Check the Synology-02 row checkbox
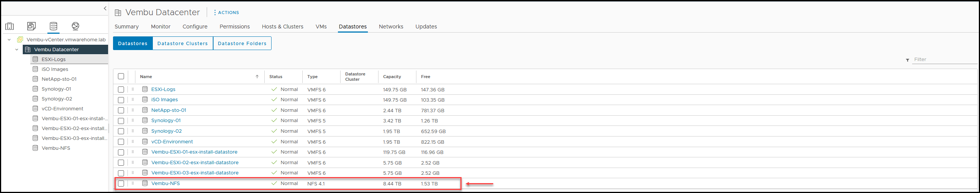Viewport: 980px width, 193px height. pyautogui.click(x=121, y=131)
